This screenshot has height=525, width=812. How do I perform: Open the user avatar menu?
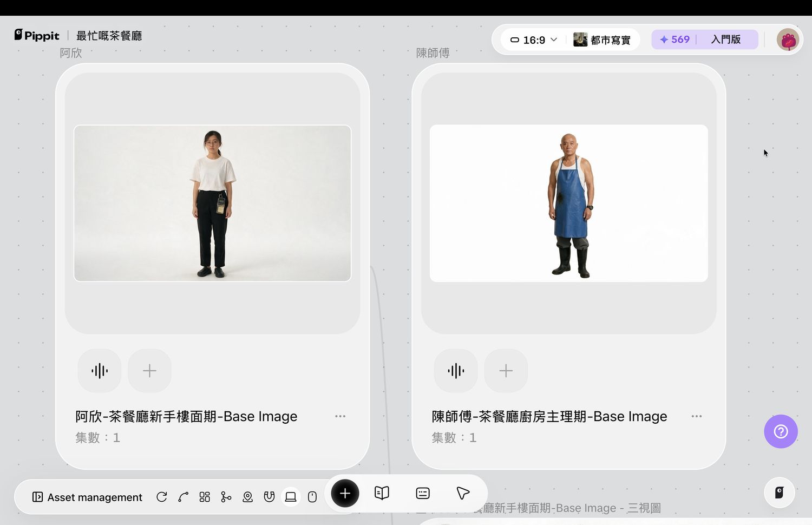coord(788,40)
